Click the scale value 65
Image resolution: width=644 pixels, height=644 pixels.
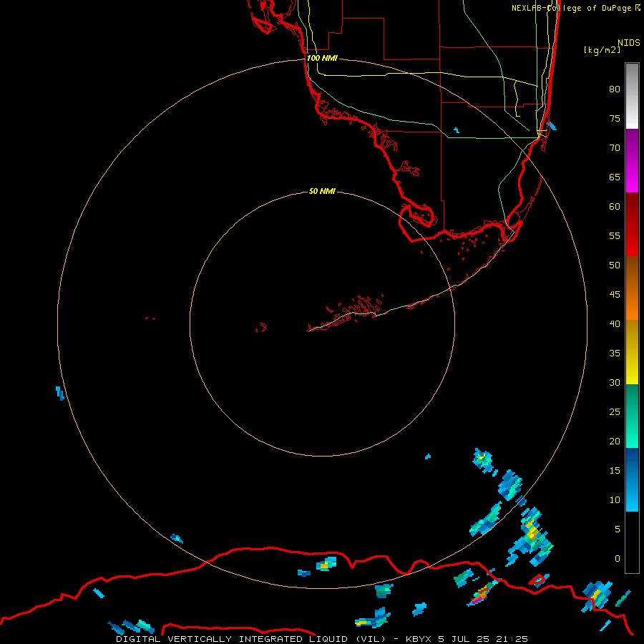[x=615, y=177]
